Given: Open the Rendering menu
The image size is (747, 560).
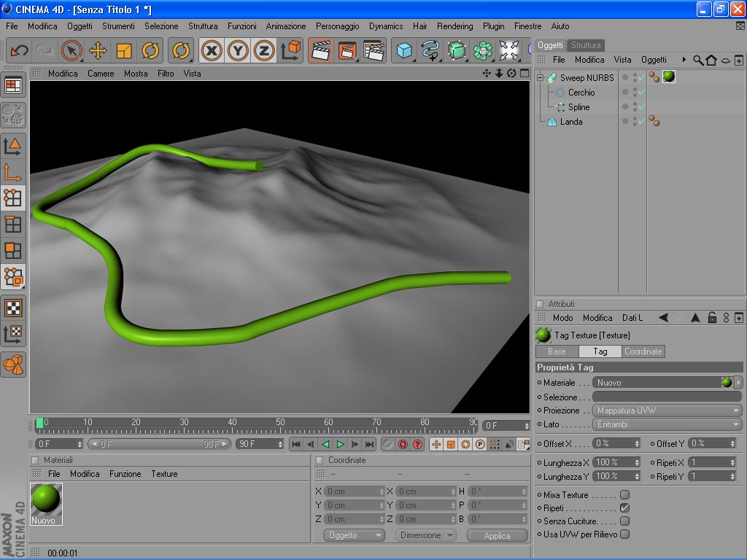Looking at the screenshot, I should [x=454, y=26].
